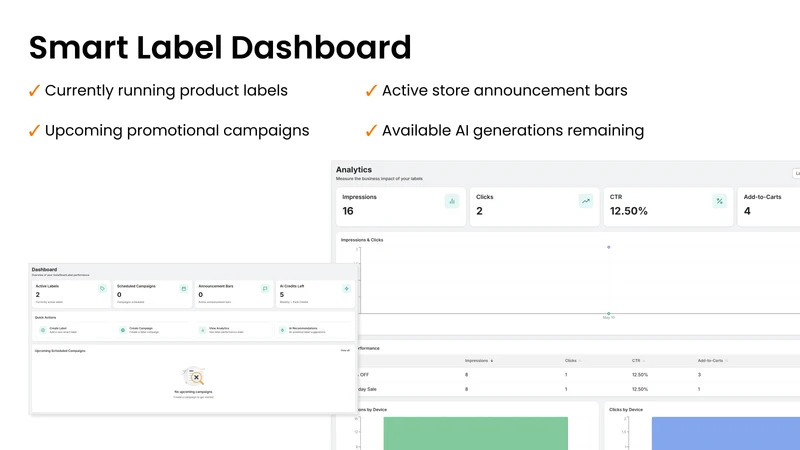Click the 'Analytics' heading

click(354, 169)
